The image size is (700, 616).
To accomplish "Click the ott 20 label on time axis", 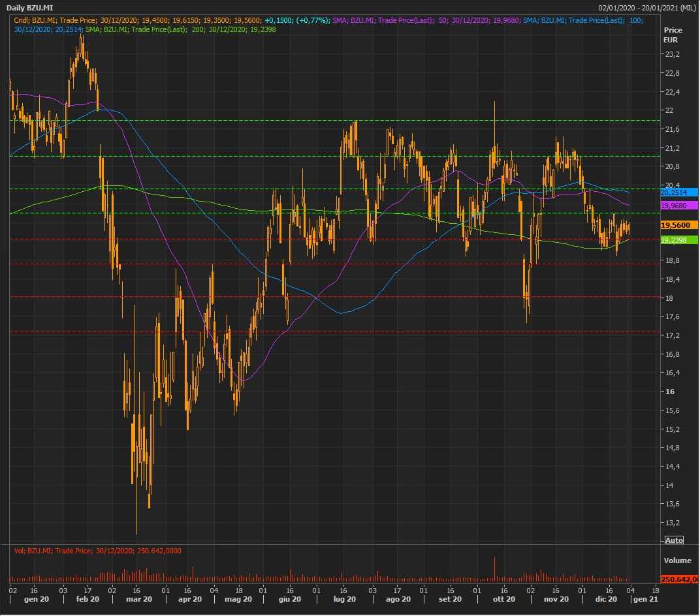I will pyautogui.click(x=503, y=599).
